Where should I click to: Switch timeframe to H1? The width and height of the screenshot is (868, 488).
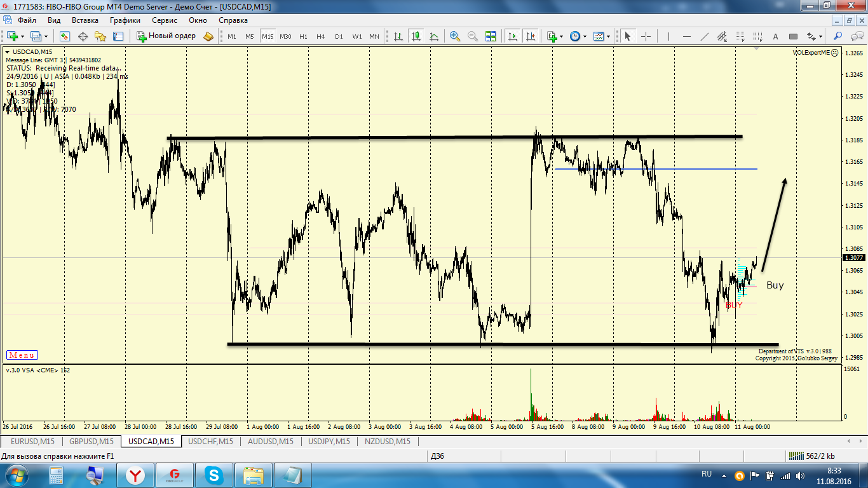pyautogui.click(x=303, y=36)
